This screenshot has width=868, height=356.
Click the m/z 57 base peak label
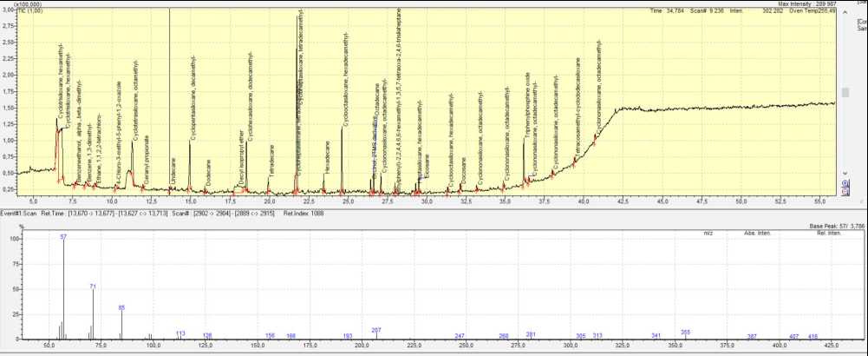tap(63, 237)
